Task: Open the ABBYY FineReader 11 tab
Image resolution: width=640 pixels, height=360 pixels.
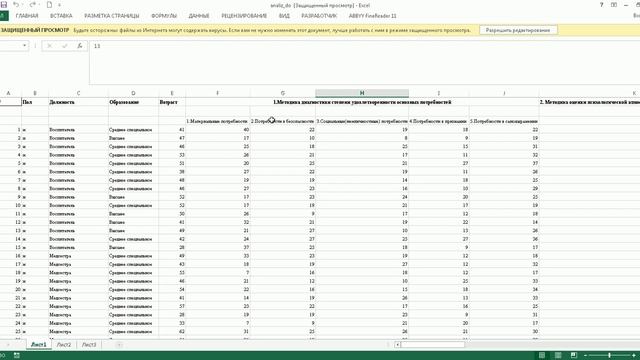Action: (x=373, y=16)
